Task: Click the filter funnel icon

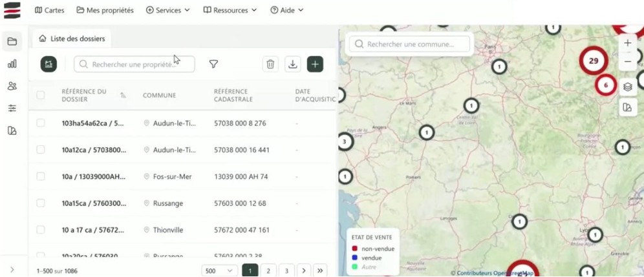Action: pos(213,64)
